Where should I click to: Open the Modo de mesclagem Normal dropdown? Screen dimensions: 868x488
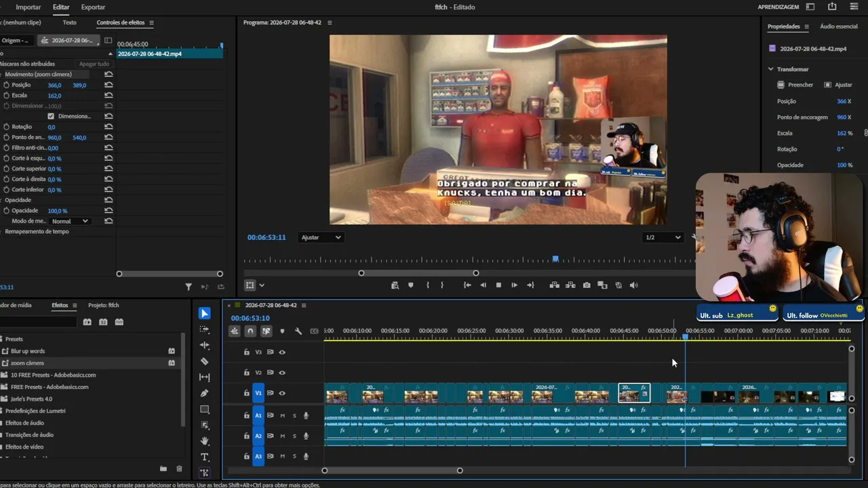click(x=71, y=221)
